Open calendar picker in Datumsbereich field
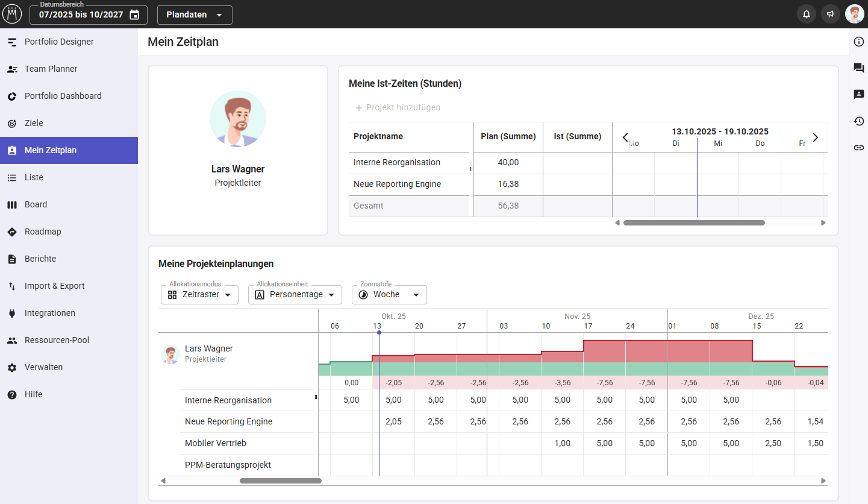This screenshot has height=504, width=868. [134, 15]
